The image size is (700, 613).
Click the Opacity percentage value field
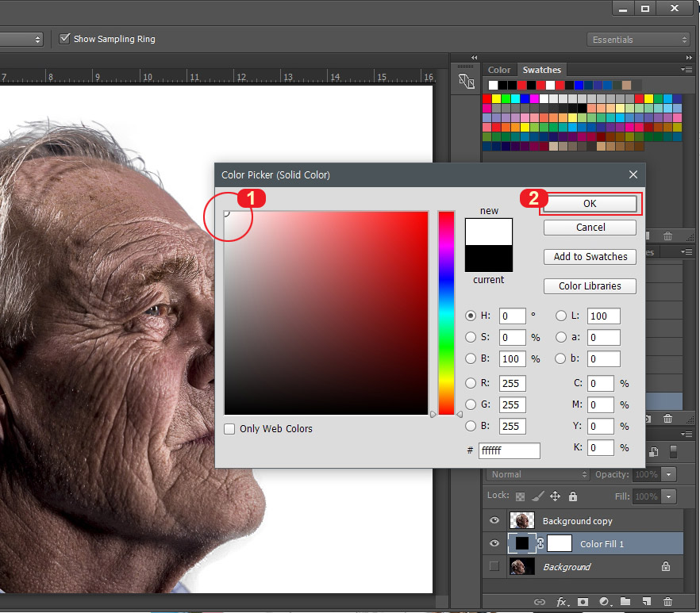(x=646, y=474)
